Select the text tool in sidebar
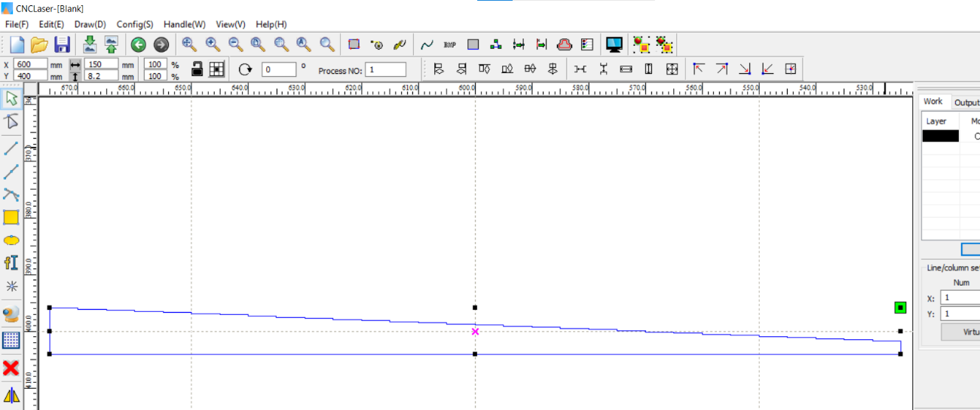The height and width of the screenshot is (410, 980). pyautogui.click(x=11, y=262)
